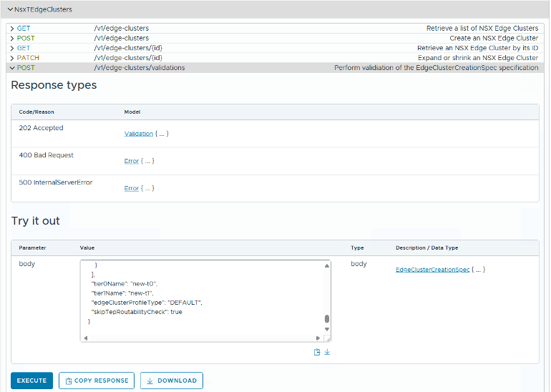Expand GET /v1/edge-clusters list operation

click(12, 29)
